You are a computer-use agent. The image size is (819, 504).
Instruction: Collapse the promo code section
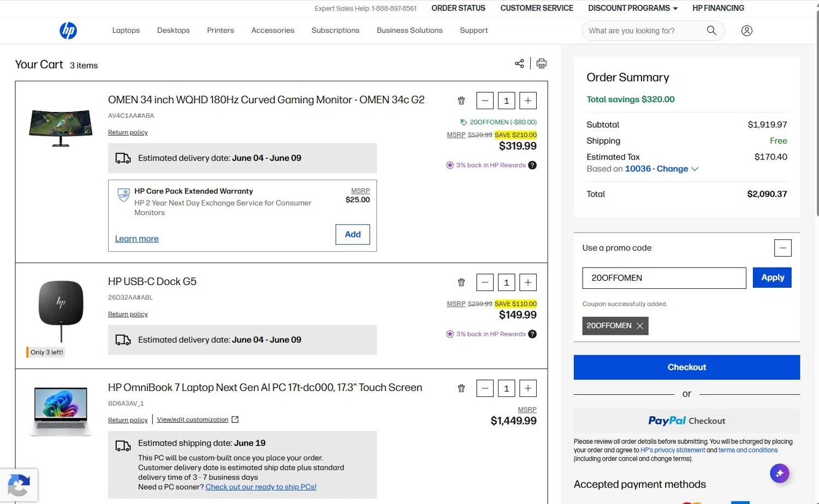[x=783, y=248]
